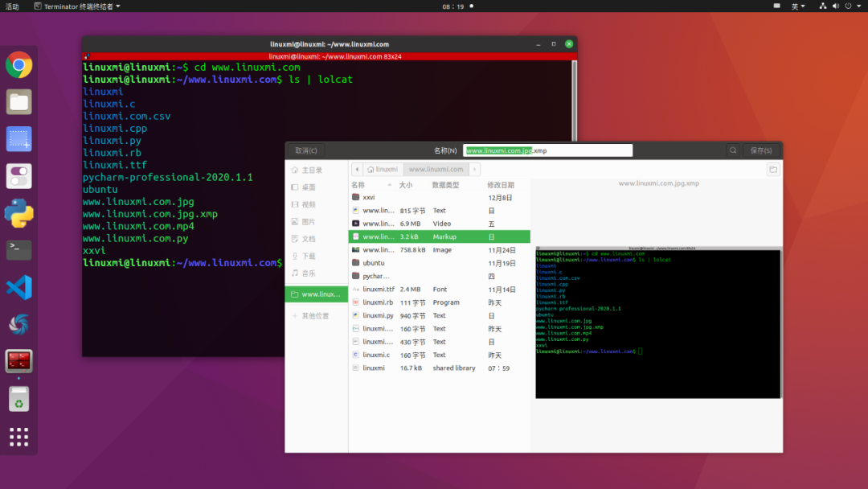
Task: Select the ubuntu folder in file list
Action: [x=374, y=263]
